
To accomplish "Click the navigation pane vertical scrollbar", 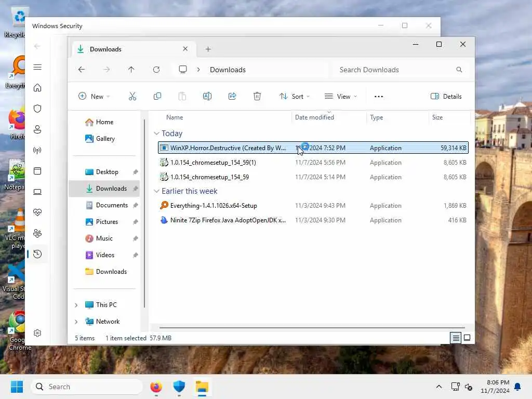I will pos(144,213).
